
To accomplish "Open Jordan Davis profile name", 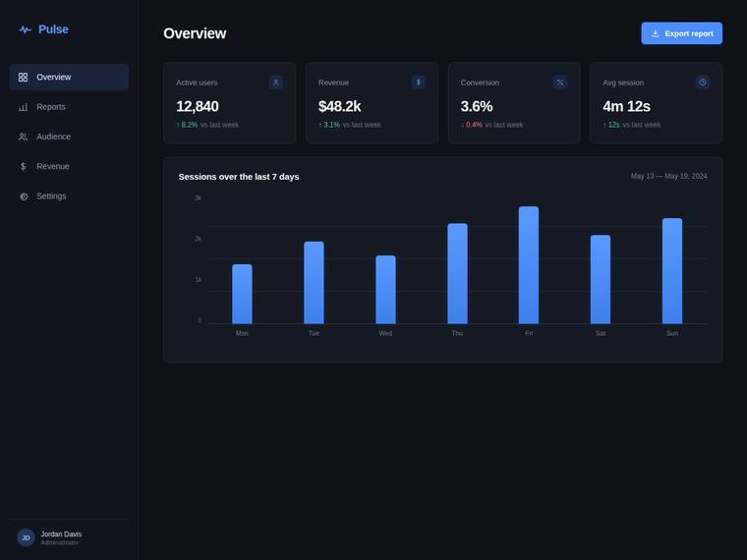I will [x=61, y=534].
